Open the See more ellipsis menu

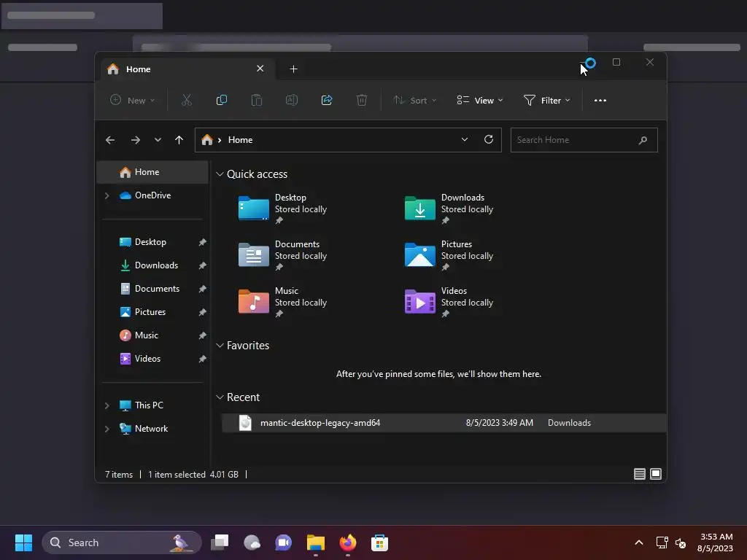click(x=600, y=101)
